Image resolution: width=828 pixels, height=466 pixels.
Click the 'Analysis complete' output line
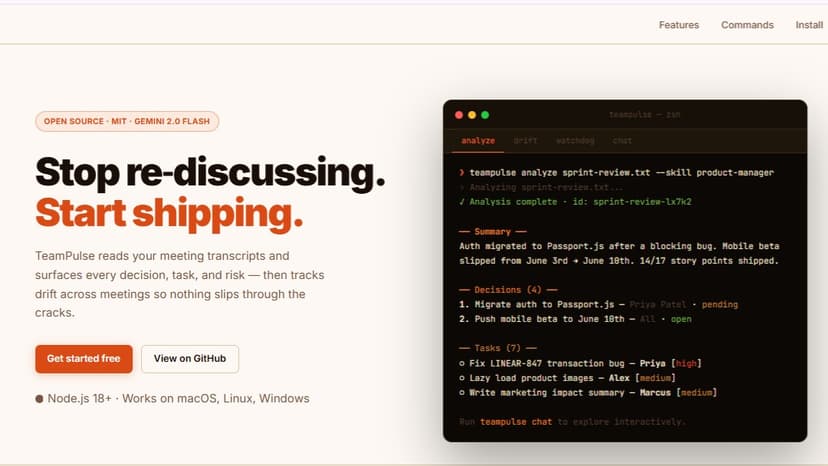click(x=575, y=202)
